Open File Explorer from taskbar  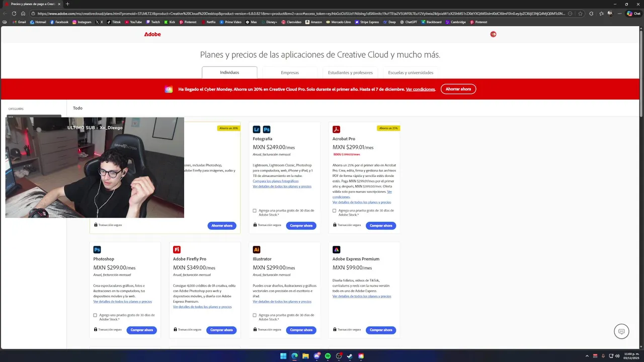coord(305,356)
